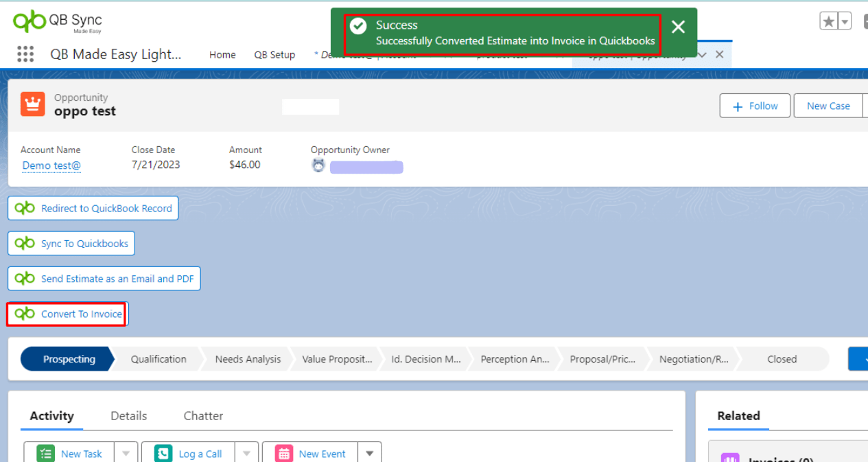
Task: Dismiss the Success toast notification
Action: pyautogui.click(x=678, y=27)
